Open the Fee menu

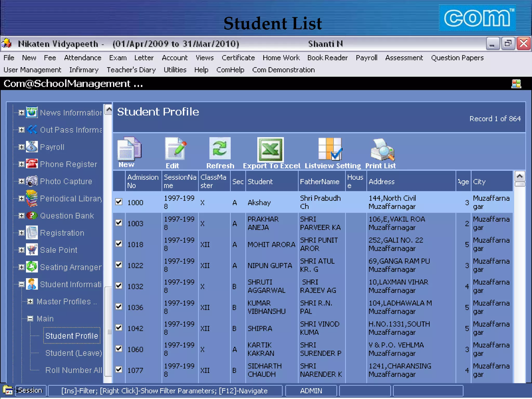pos(50,58)
